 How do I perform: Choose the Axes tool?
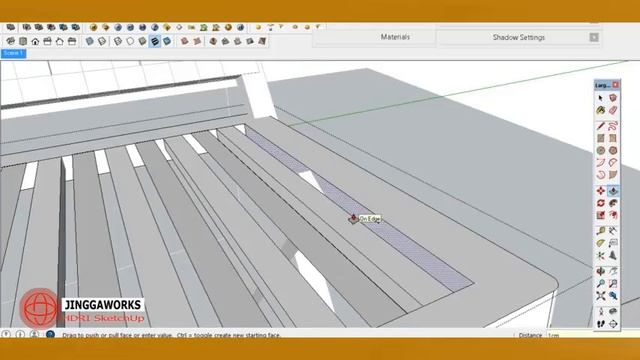(600, 256)
